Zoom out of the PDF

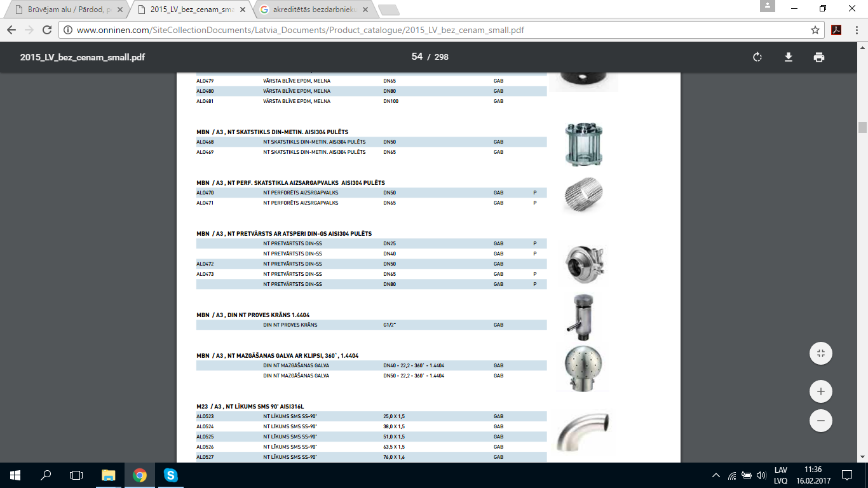[821, 421]
